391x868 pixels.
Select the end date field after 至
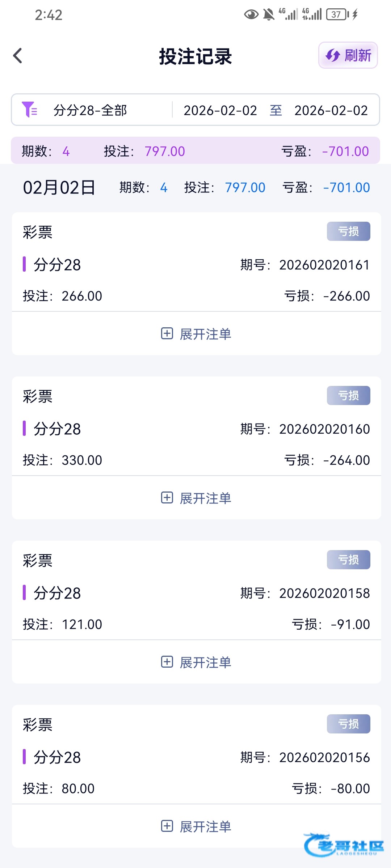(x=331, y=110)
